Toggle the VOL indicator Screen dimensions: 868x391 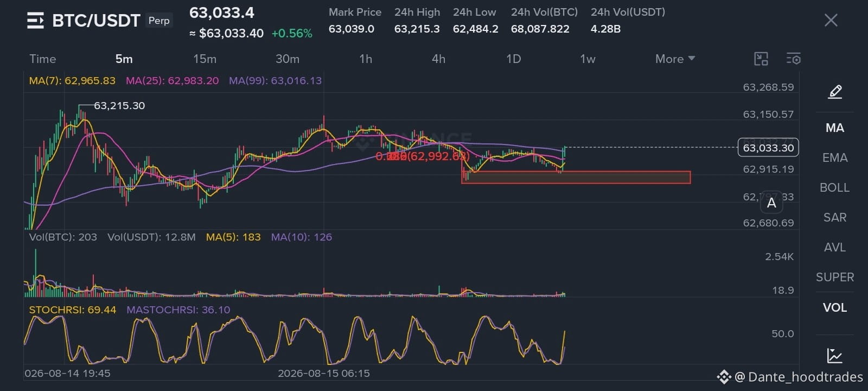[834, 307]
